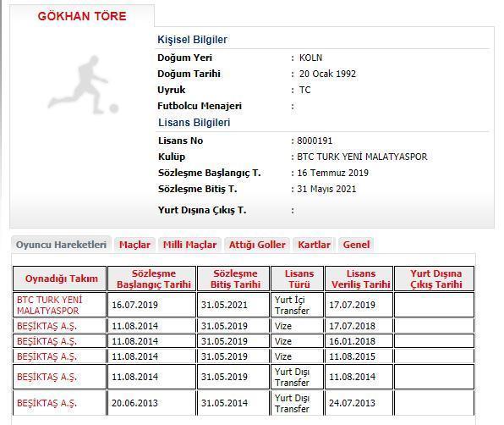Select license date cell 24.07.2013

(359, 403)
